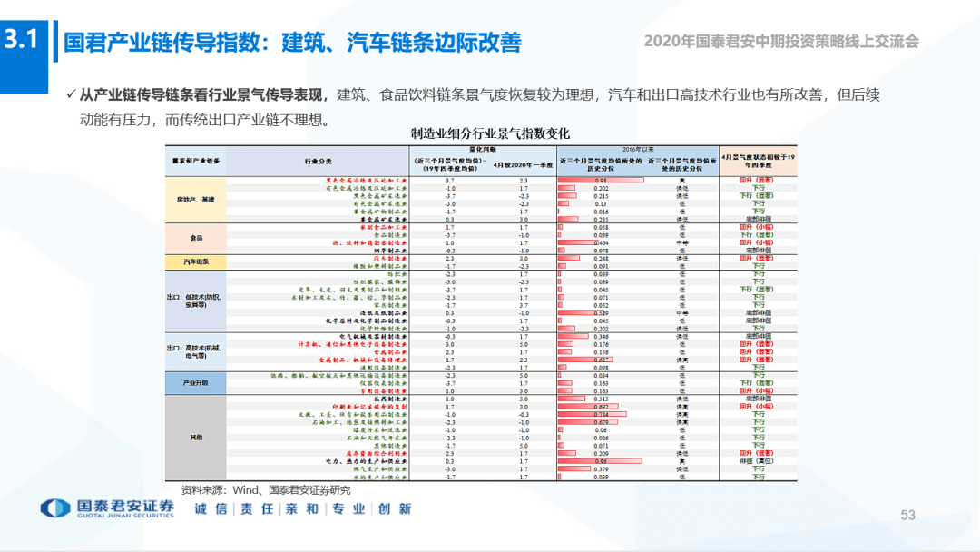Click the column header "4月景气度状态相较于19年四季度"
The height and width of the screenshot is (552, 980).
coord(758,162)
